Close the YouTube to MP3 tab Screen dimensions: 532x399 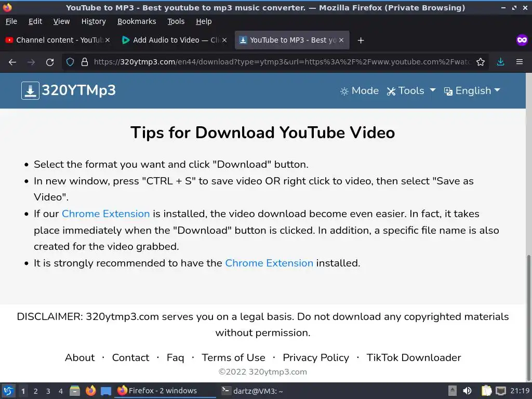click(341, 40)
